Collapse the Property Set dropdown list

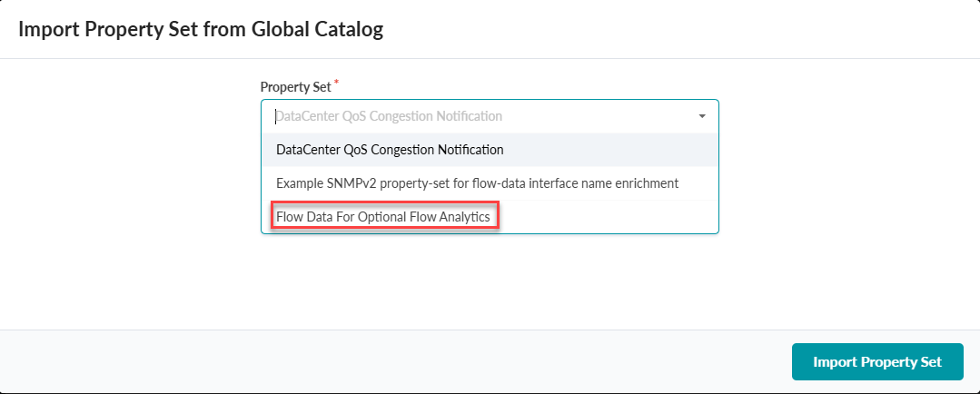[x=702, y=116]
